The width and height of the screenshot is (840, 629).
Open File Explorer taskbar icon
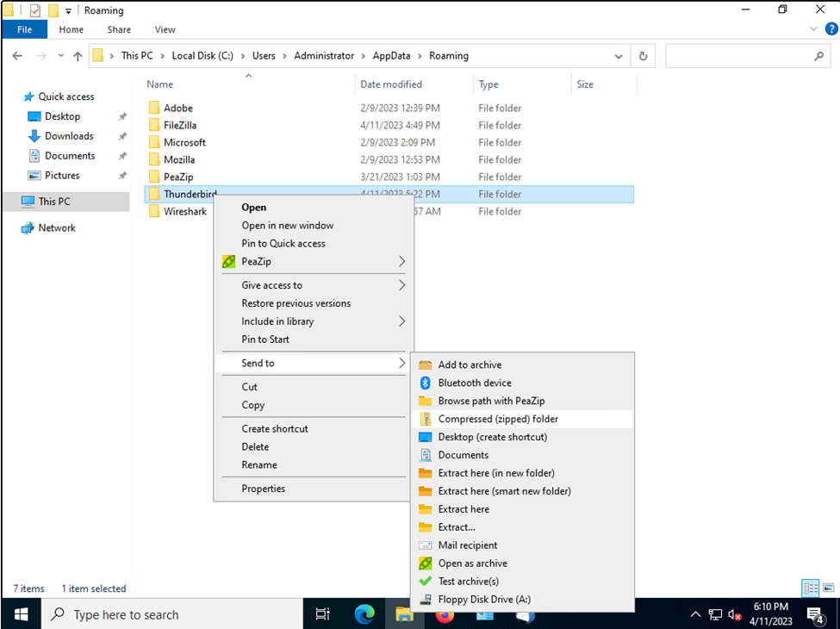(404, 614)
